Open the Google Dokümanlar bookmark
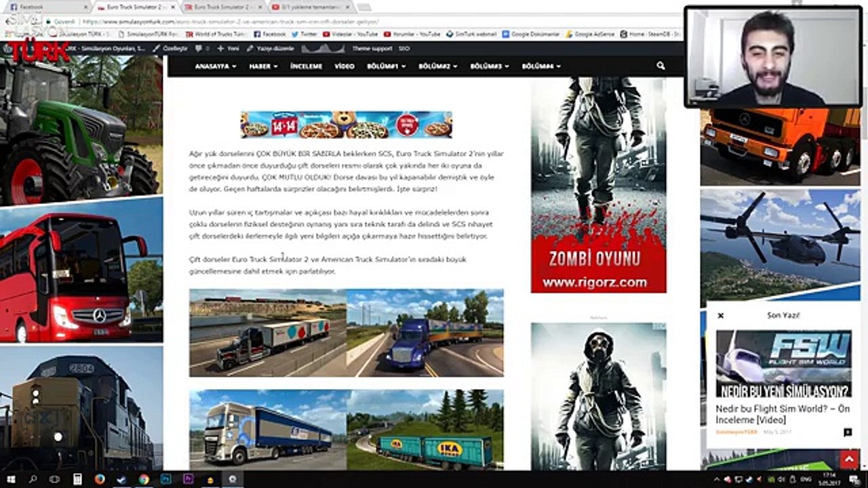 pyautogui.click(x=532, y=34)
